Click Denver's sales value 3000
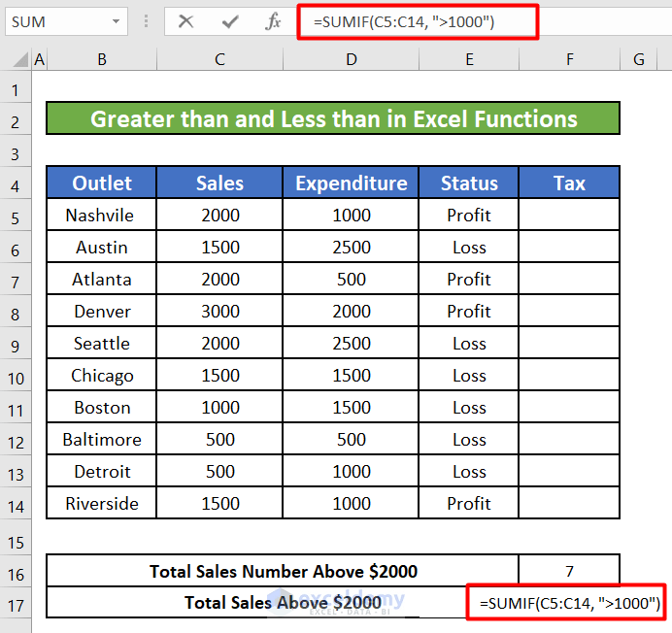This screenshot has height=633, width=672. [x=219, y=311]
